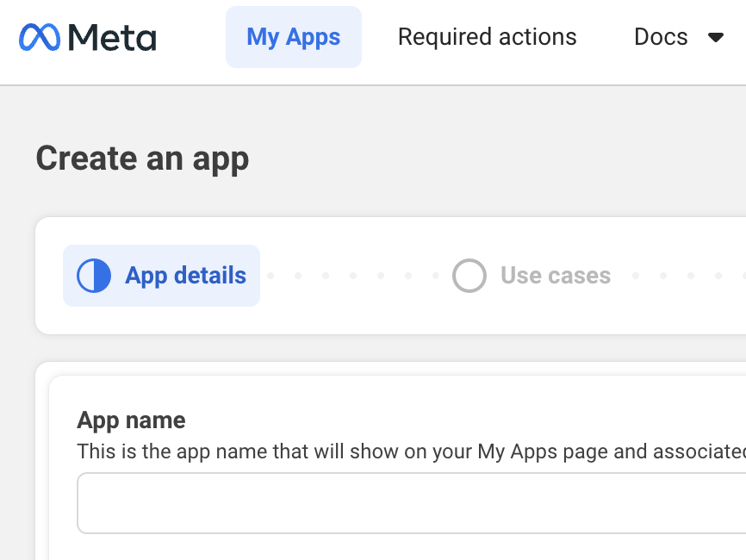Click the Create an app heading
Screen dimensions: 746x560
pos(142,159)
